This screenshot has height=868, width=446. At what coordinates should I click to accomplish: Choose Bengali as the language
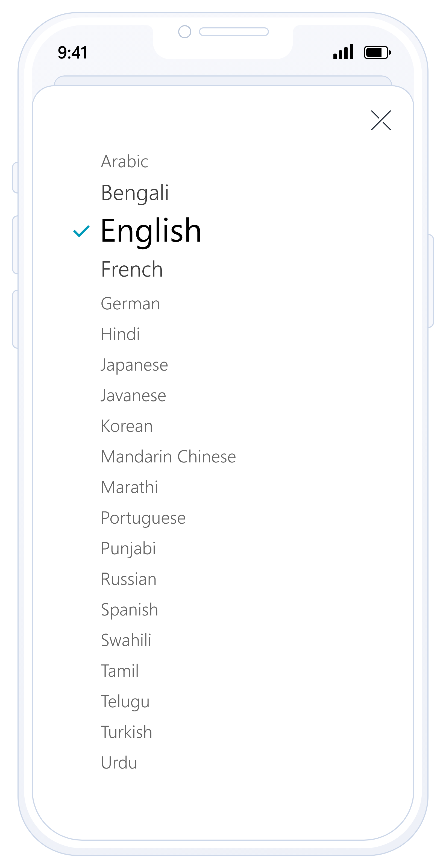135,193
